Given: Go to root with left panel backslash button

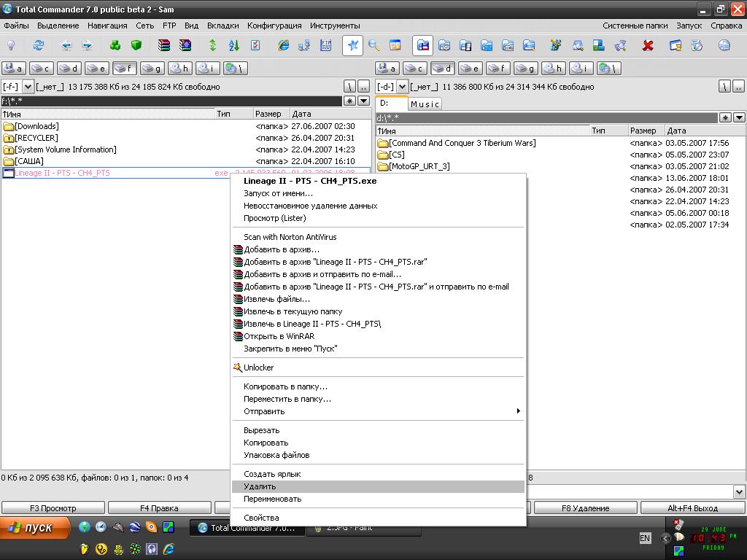Looking at the screenshot, I should point(349,87).
